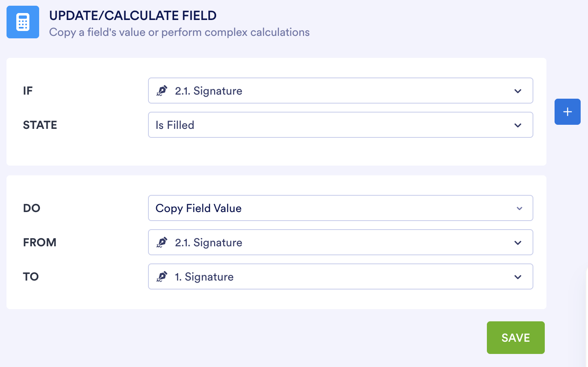The height and width of the screenshot is (367, 588).
Task: Select the IF label in the condition panel
Action: pyautogui.click(x=28, y=91)
